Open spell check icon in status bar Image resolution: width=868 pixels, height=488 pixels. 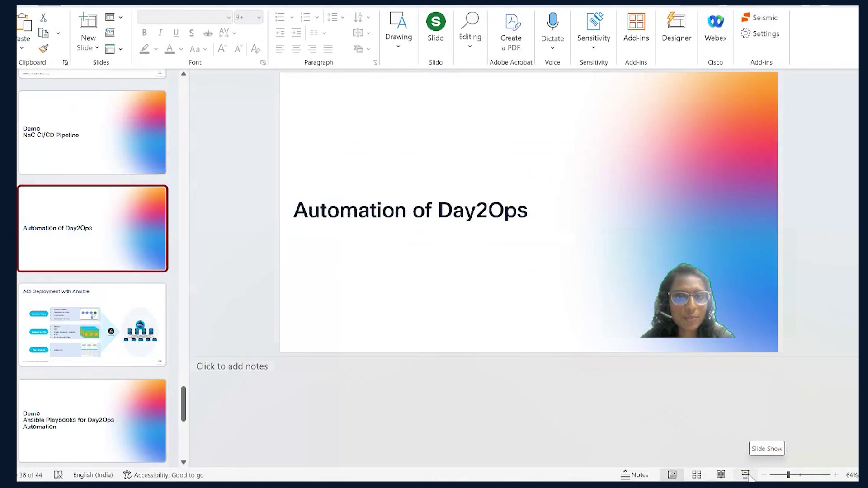(58, 475)
